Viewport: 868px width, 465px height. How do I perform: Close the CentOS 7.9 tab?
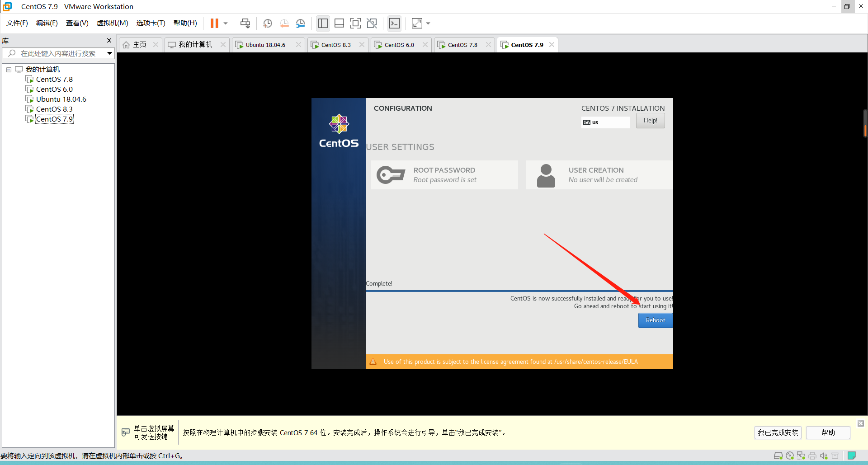pos(552,45)
